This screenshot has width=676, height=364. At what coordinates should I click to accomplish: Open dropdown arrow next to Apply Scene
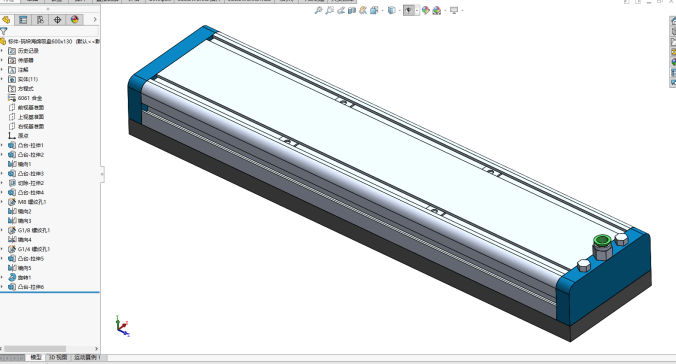tap(445, 11)
